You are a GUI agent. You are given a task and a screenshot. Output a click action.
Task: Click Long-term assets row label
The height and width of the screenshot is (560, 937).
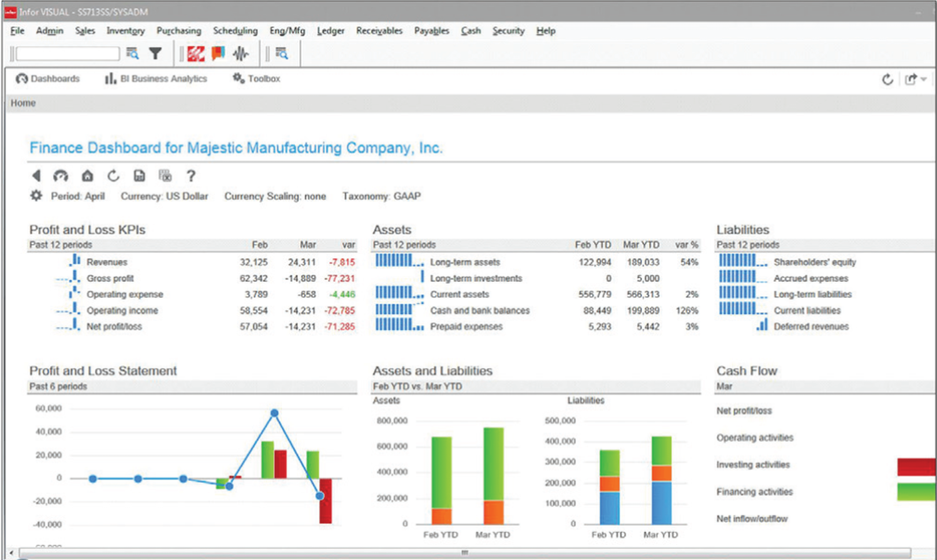pyautogui.click(x=465, y=262)
